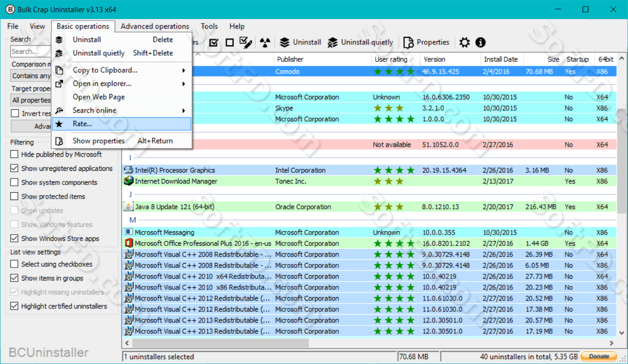Choose Uninstall in the Basic operations menu
The width and height of the screenshot is (628, 364).
click(122, 40)
